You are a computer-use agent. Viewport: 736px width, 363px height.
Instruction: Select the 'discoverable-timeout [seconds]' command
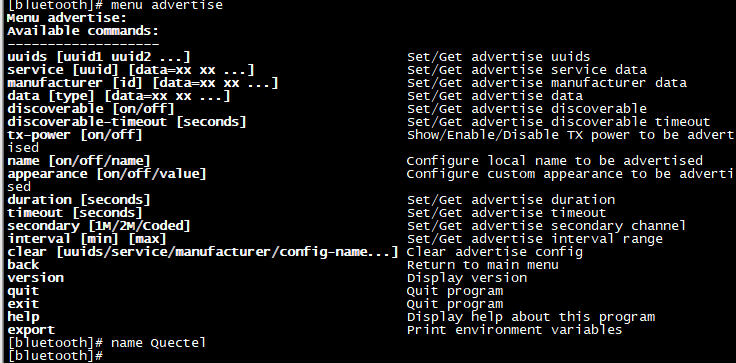(127, 122)
